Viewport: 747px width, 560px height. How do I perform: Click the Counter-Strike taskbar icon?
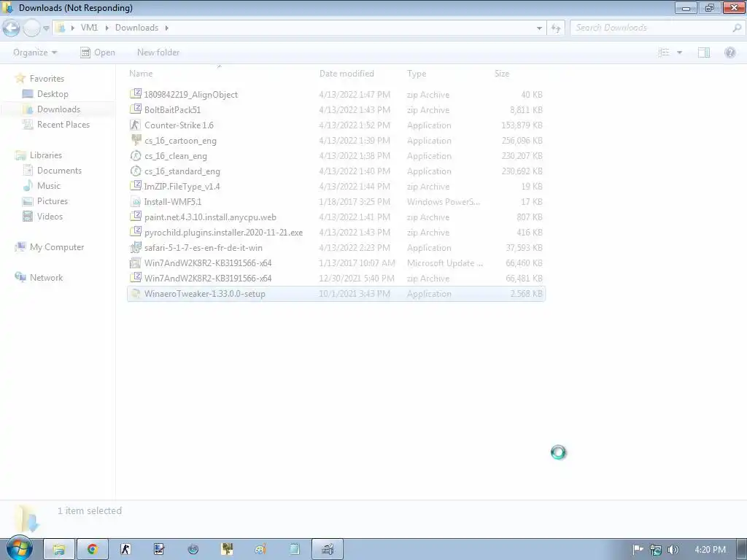pos(125,550)
